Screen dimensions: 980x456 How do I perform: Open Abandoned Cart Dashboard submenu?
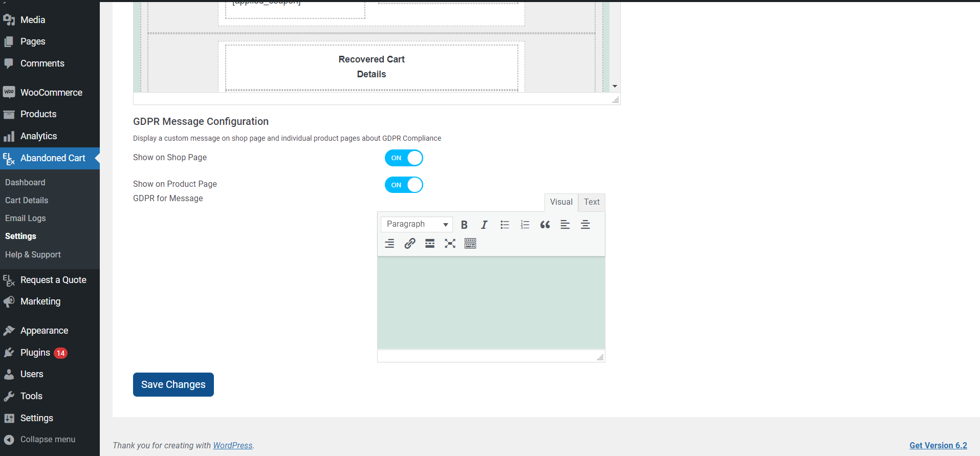(x=25, y=182)
